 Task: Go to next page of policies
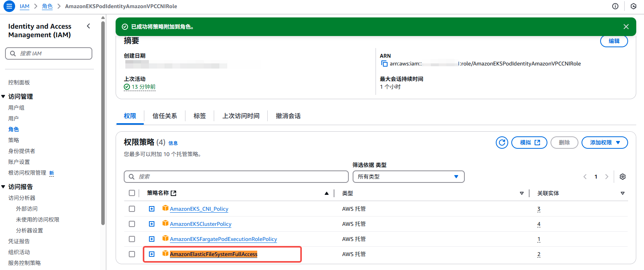click(607, 177)
